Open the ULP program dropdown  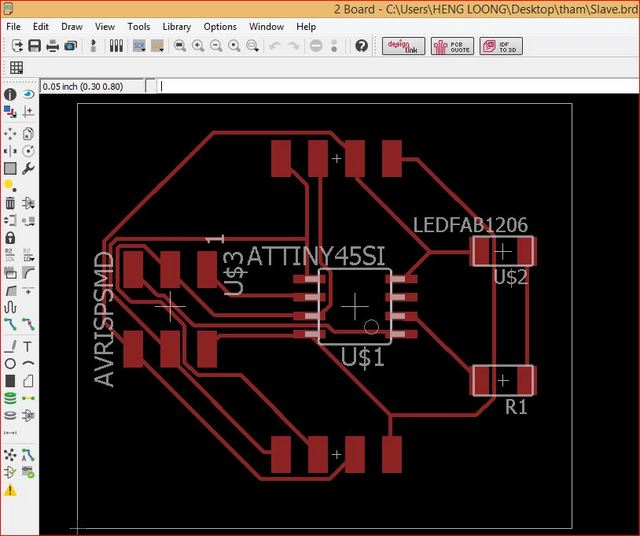(158, 46)
